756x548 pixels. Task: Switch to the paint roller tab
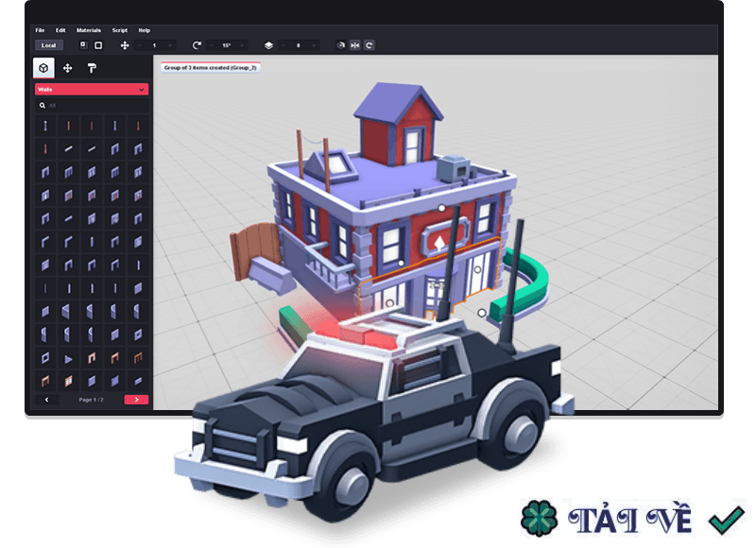(92, 68)
